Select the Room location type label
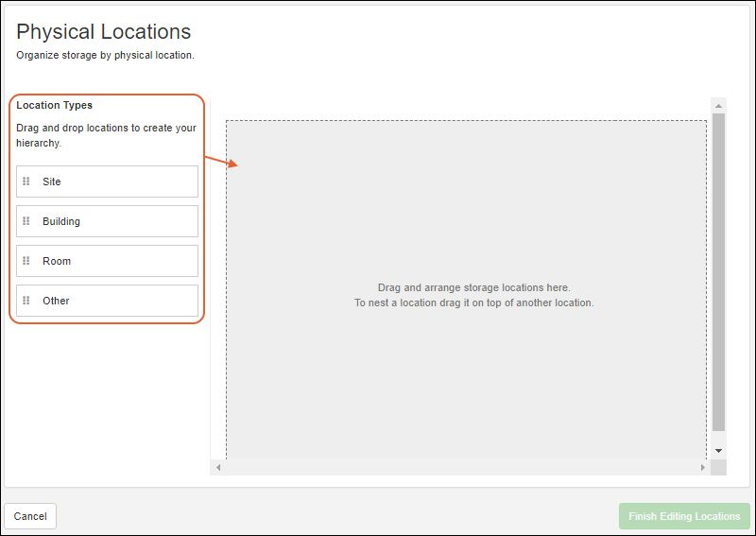The height and width of the screenshot is (536, 756). (x=57, y=261)
